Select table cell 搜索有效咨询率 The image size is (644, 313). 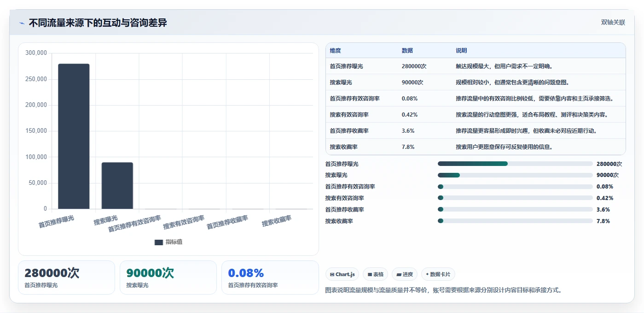point(349,115)
